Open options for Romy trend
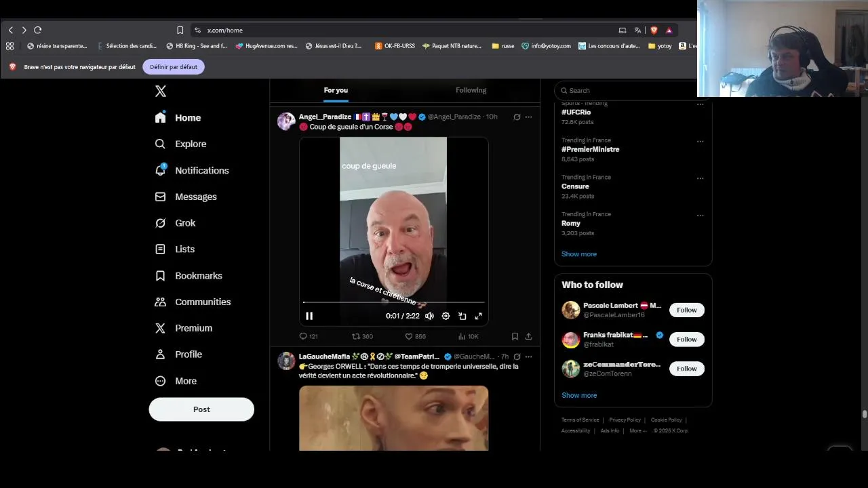This screenshot has height=488, width=868. coord(700,216)
